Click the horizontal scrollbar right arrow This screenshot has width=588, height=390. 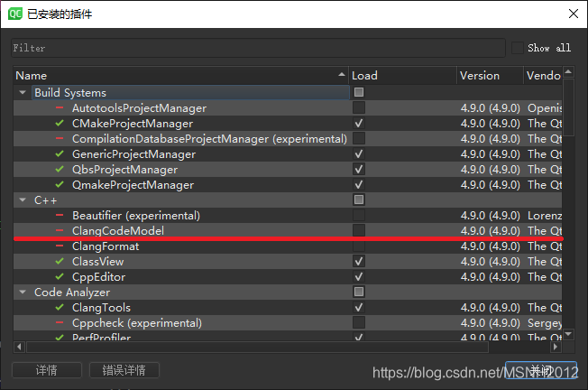click(x=556, y=348)
